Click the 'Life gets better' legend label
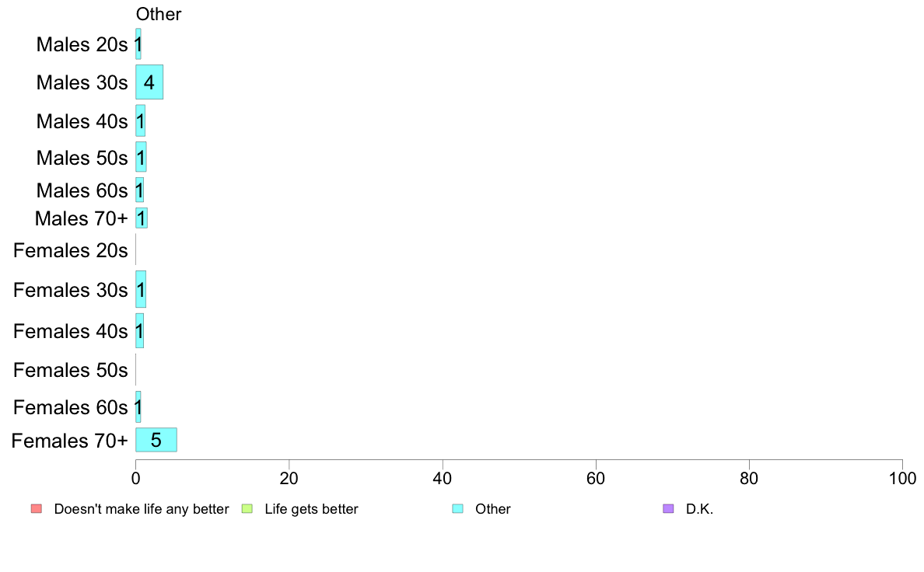Screen dimensions: 924x572 (311, 509)
